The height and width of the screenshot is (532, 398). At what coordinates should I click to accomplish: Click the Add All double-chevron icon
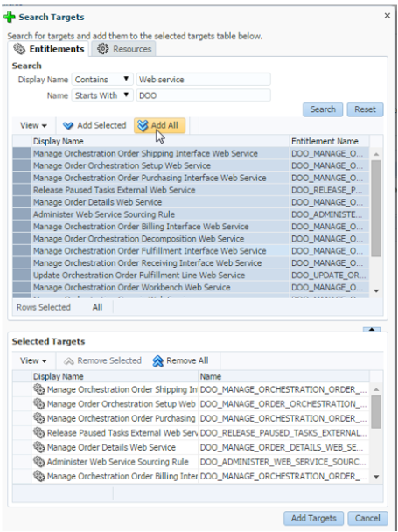coord(143,125)
